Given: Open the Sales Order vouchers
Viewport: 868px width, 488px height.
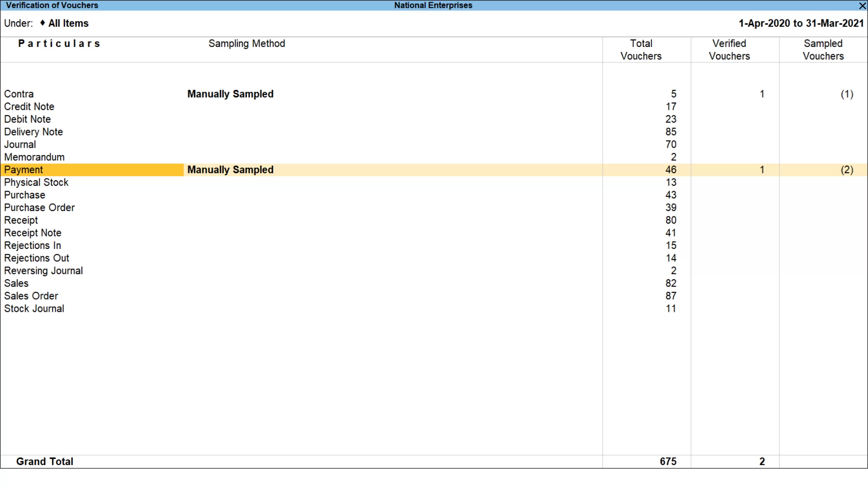Looking at the screenshot, I should pyautogui.click(x=434, y=296).
